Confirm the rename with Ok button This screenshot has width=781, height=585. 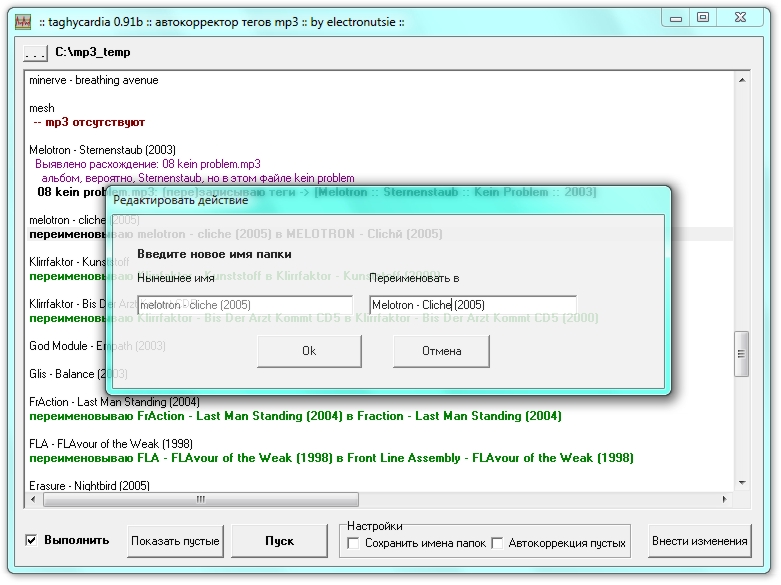tap(309, 351)
